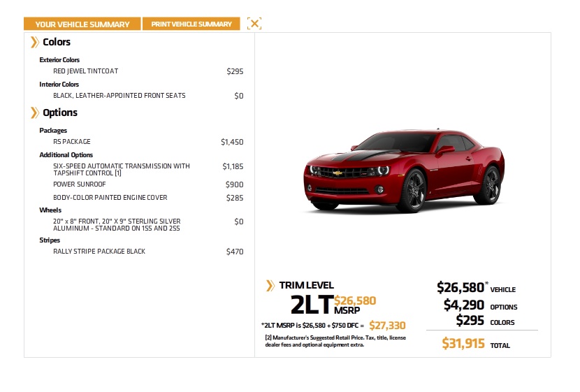This screenshot has width=580, height=392.
Task: Click the Power Sunroof option
Action: pyautogui.click(x=78, y=184)
